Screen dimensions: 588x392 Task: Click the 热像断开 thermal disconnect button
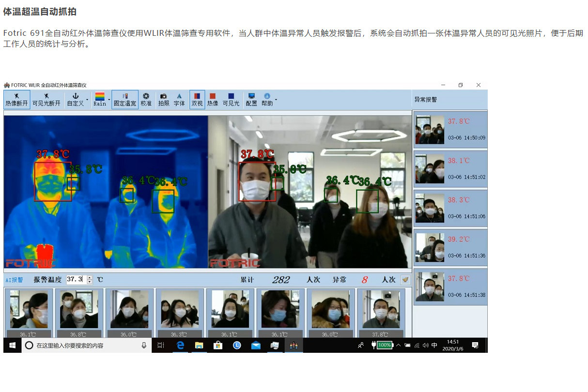coord(17,100)
